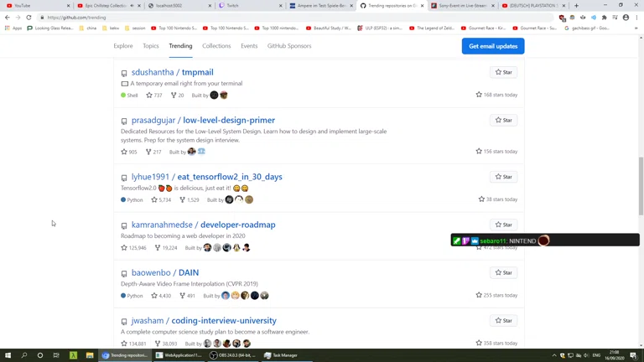
Task: Open prasadgujar / low-level-design-primer link
Action: click(203, 121)
